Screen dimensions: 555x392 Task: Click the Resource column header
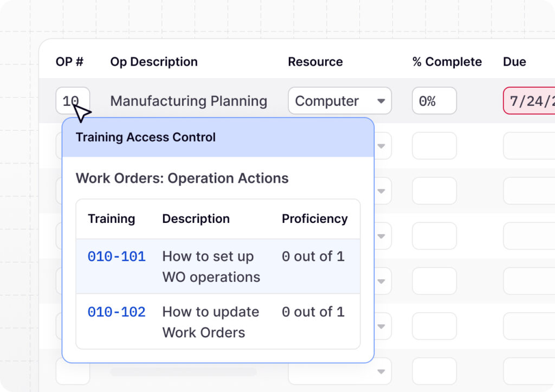(x=315, y=62)
